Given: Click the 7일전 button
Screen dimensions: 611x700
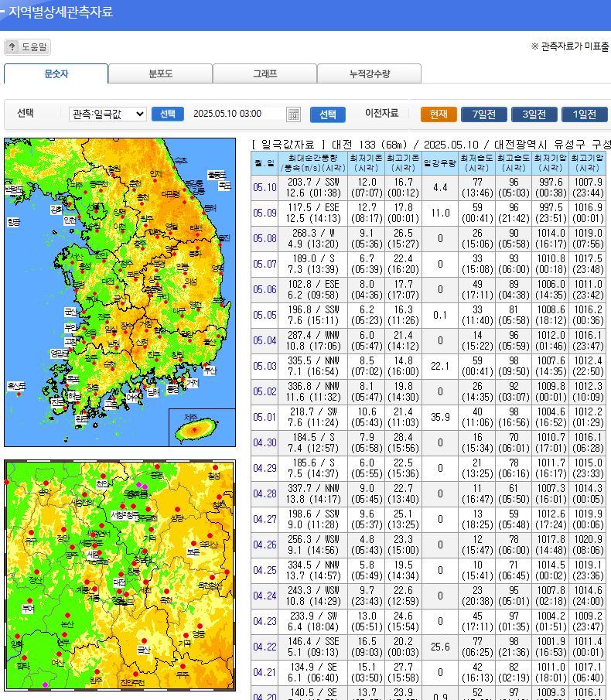Looking at the screenshot, I should pos(484,114).
